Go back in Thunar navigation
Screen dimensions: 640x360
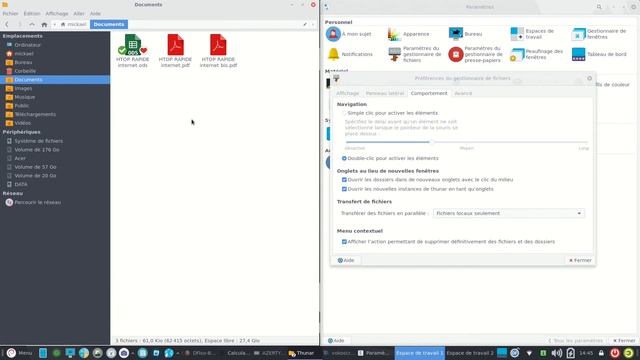pyautogui.click(x=7, y=24)
